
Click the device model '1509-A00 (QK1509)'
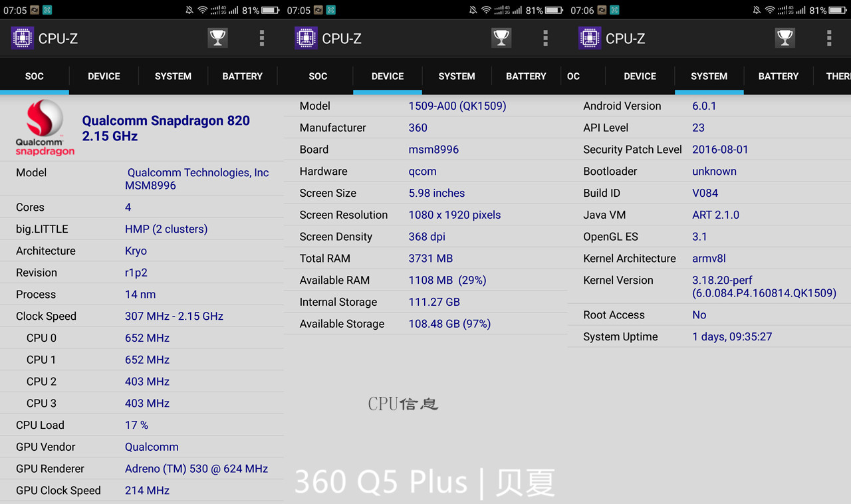[457, 106]
